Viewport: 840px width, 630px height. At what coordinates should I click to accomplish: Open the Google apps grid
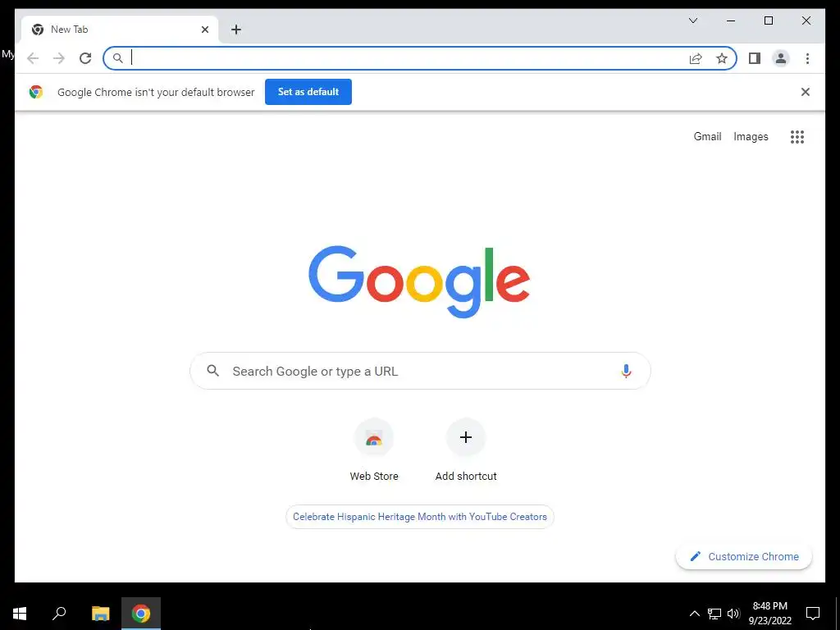pyautogui.click(x=797, y=137)
